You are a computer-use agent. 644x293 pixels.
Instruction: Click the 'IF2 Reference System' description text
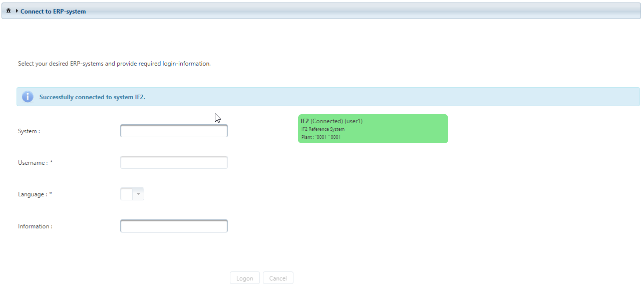tap(323, 129)
